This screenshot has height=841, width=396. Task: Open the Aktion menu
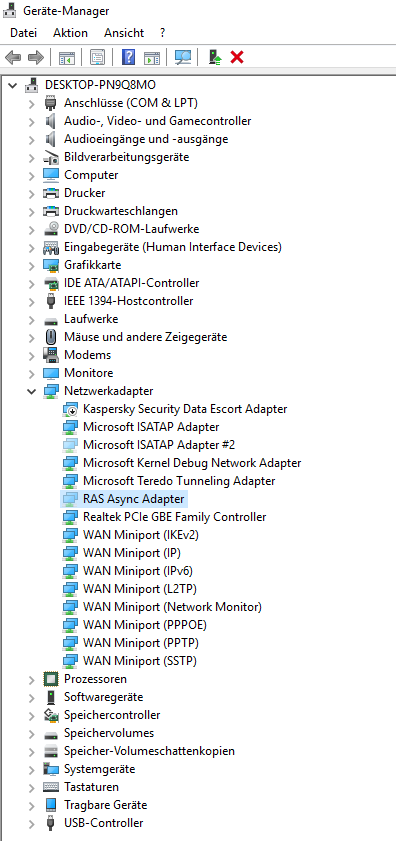click(x=70, y=33)
